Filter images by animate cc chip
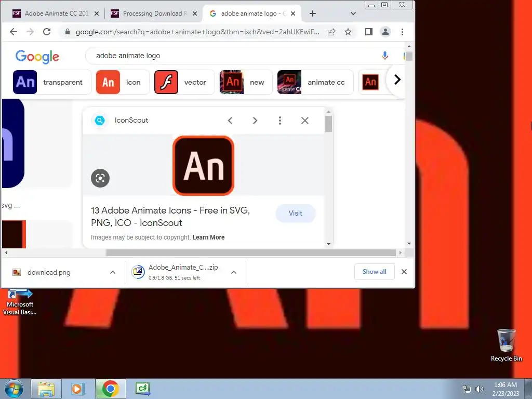 [x=315, y=82]
